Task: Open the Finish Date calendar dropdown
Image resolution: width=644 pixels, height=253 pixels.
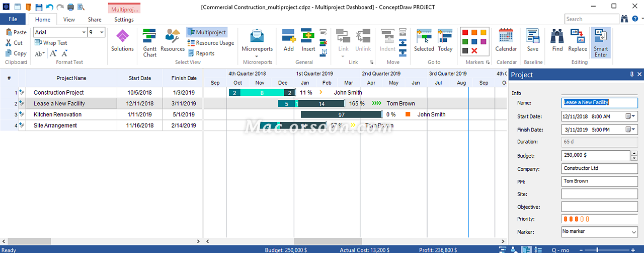Action: [x=630, y=130]
